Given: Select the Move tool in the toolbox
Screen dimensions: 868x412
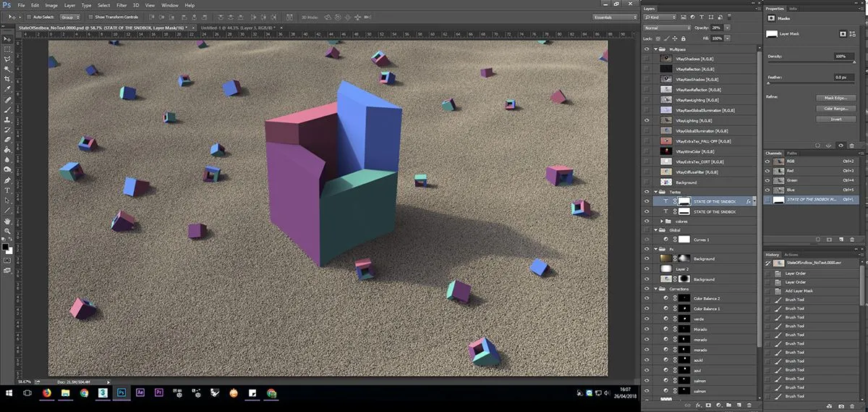Looking at the screenshot, I should (x=9, y=38).
